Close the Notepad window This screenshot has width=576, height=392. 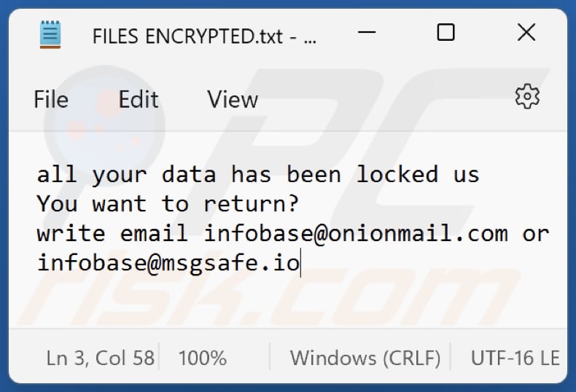(526, 33)
